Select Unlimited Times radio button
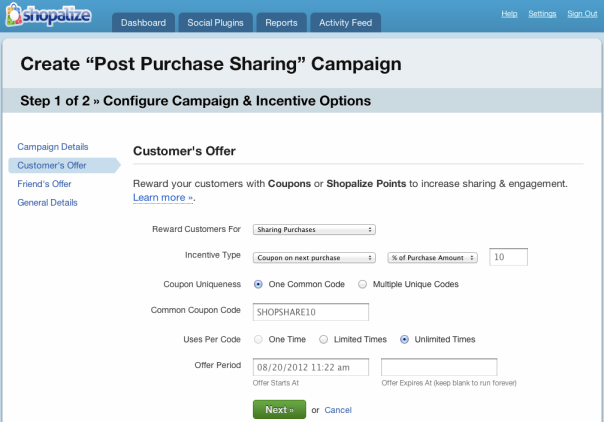The width and height of the screenshot is (604, 422). 404,339
